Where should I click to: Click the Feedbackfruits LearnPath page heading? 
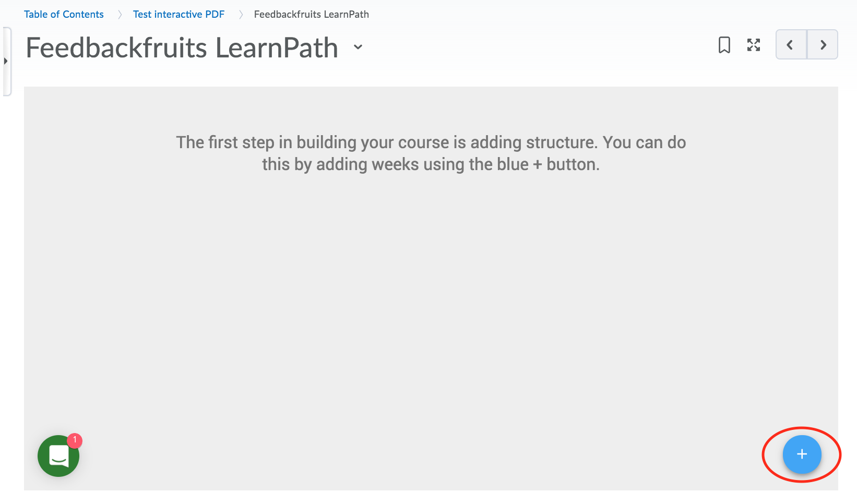(x=182, y=47)
